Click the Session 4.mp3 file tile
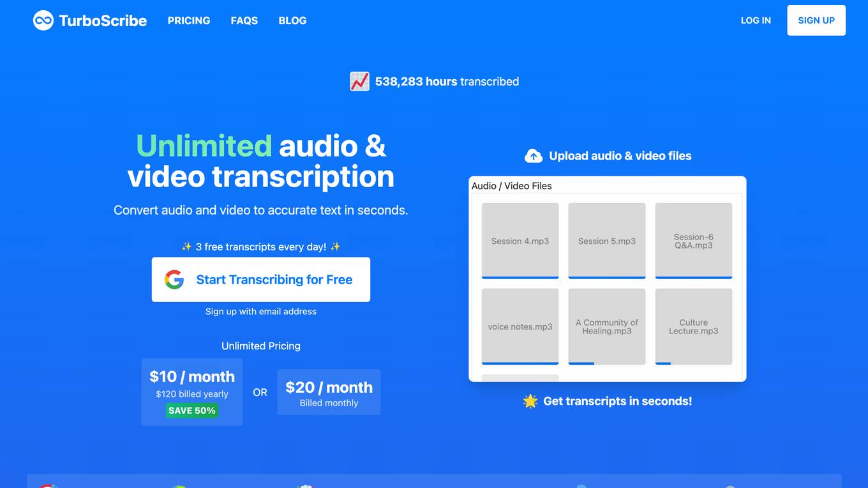Viewport: 868px width, 488px height. (x=520, y=241)
